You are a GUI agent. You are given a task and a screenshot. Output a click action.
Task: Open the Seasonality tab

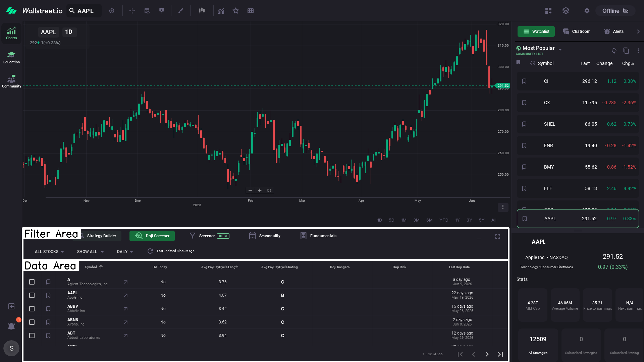(265, 236)
